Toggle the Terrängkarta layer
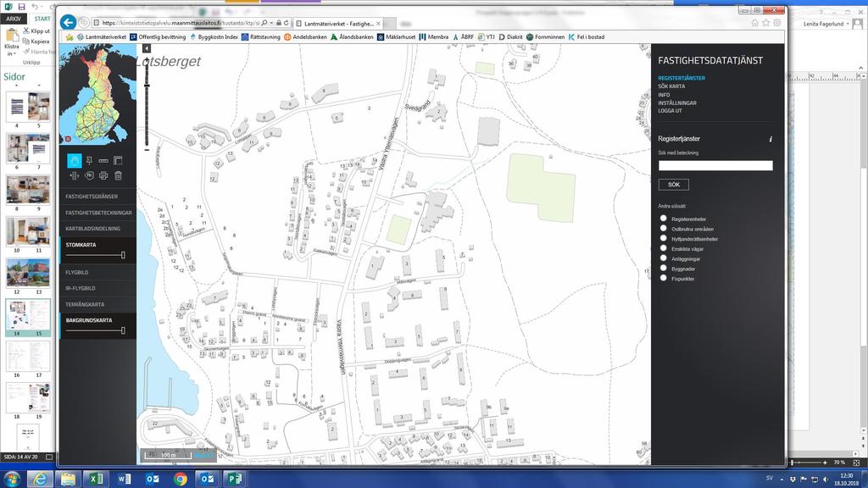The height and width of the screenshot is (488, 868). [x=97, y=304]
